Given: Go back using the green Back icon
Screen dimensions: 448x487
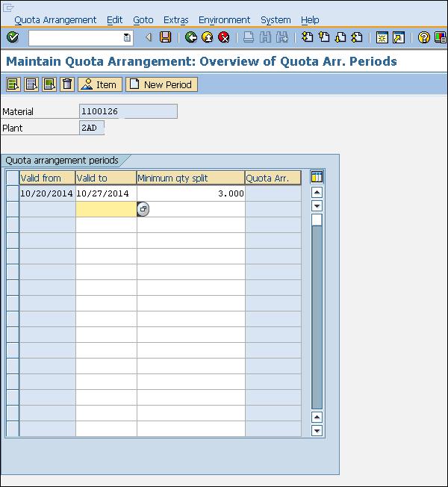Looking at the screenshot, I should click(x=191, y=37).
